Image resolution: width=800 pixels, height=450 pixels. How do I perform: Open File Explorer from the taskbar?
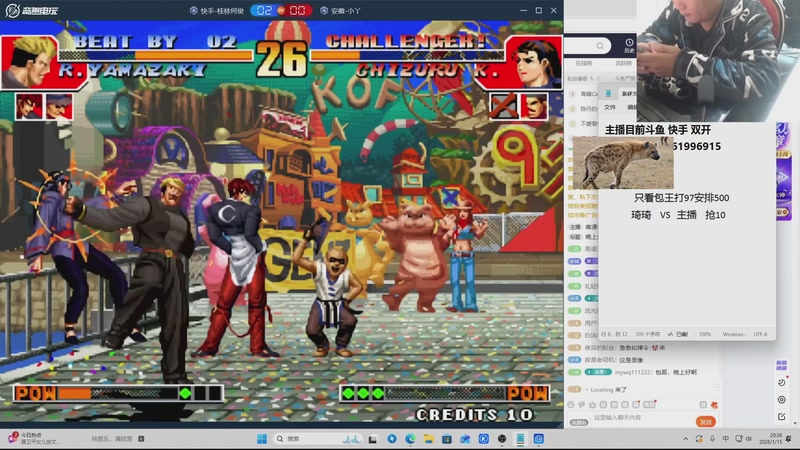(429, 439)
